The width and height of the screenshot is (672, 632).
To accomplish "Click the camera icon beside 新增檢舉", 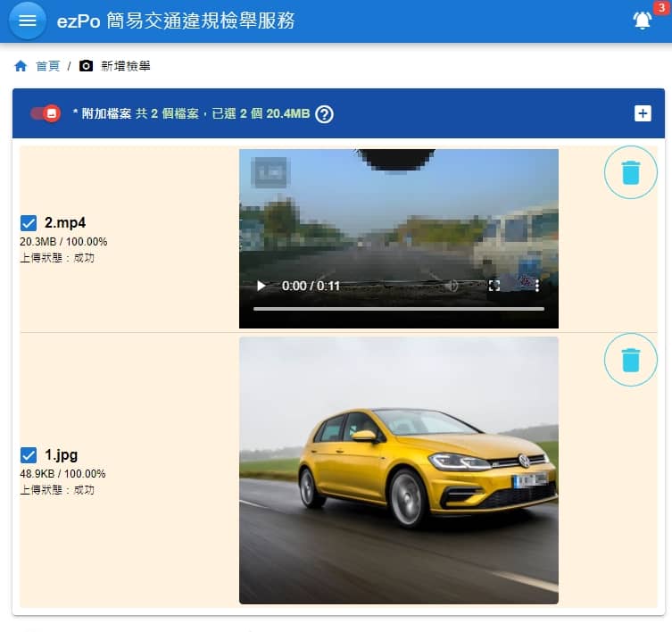I will pos(86,66).
